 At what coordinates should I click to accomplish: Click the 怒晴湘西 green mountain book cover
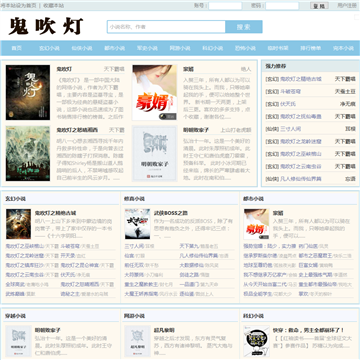coord(28,153)
